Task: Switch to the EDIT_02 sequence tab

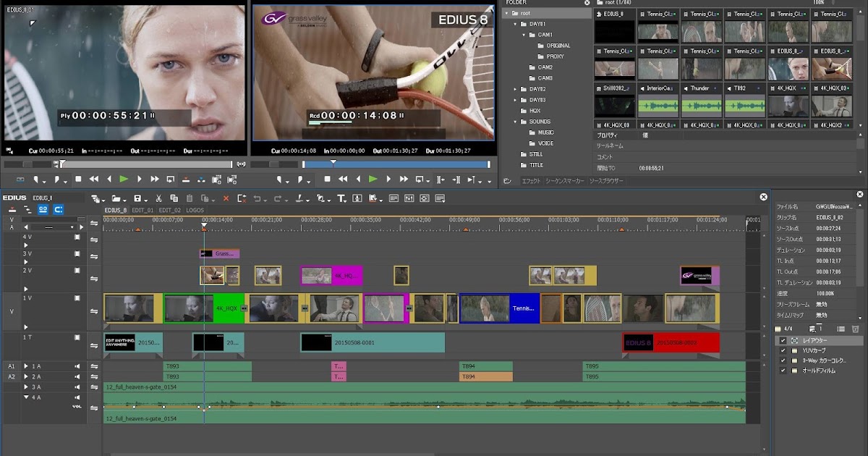Action: pos(170,210)
